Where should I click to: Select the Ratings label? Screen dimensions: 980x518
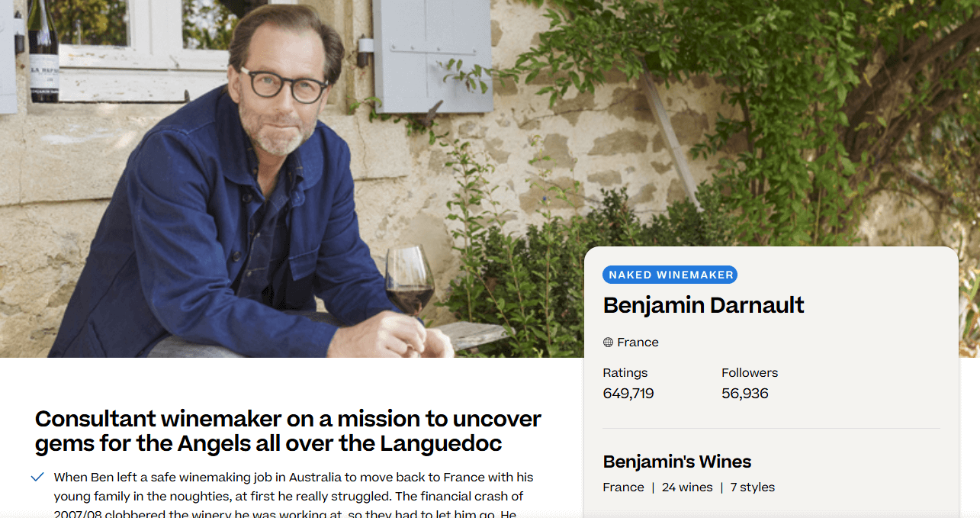pos(625,373)
